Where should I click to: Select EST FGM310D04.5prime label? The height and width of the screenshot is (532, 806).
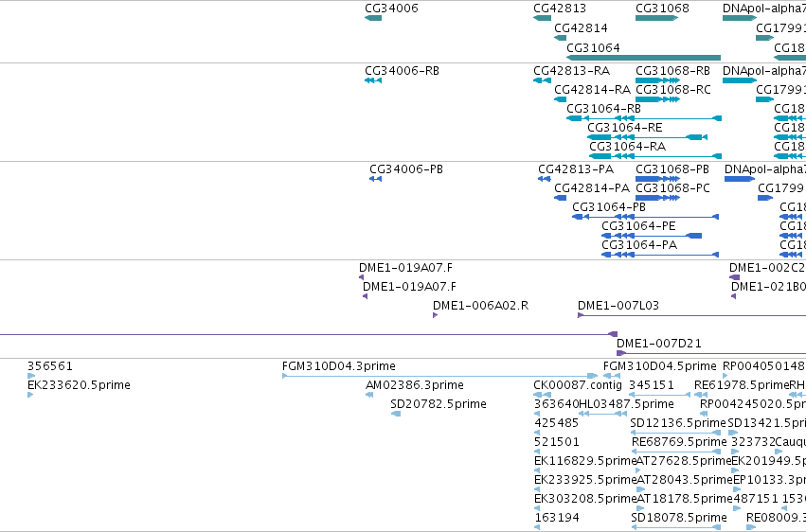point(659,366)
